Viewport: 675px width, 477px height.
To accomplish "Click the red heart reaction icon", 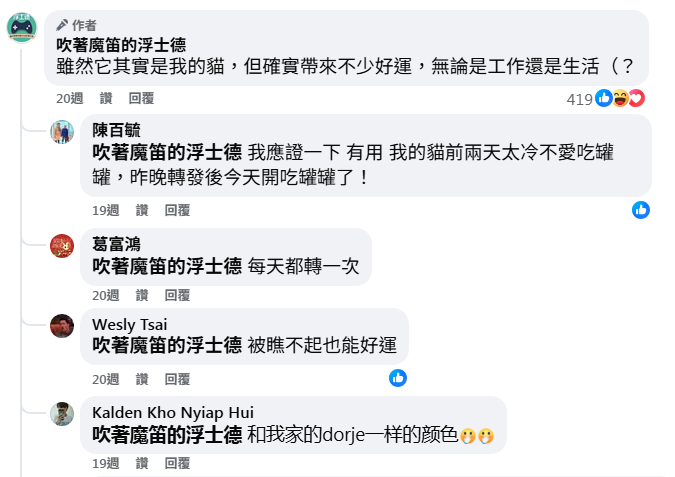I will point(637,98).
